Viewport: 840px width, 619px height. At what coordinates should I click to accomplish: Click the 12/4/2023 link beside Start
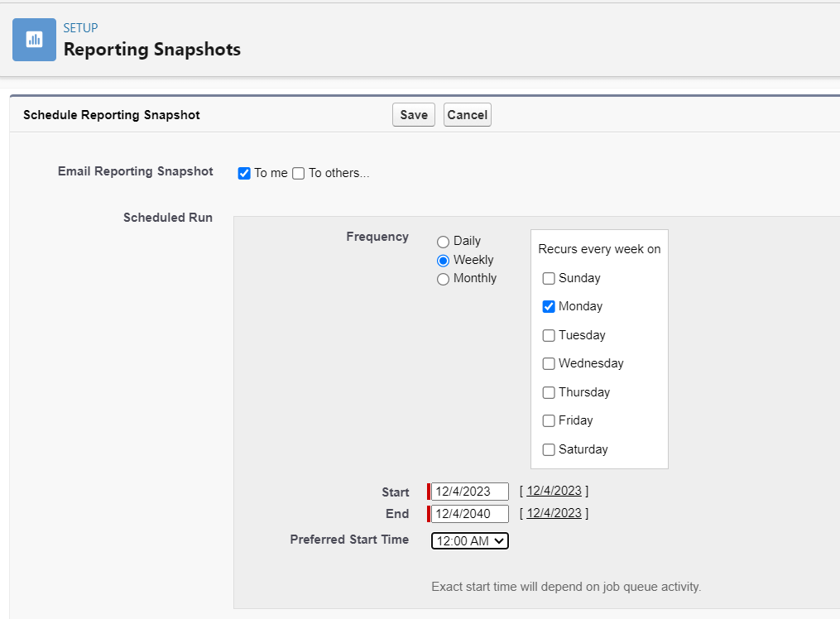click(x=554, y=492)
